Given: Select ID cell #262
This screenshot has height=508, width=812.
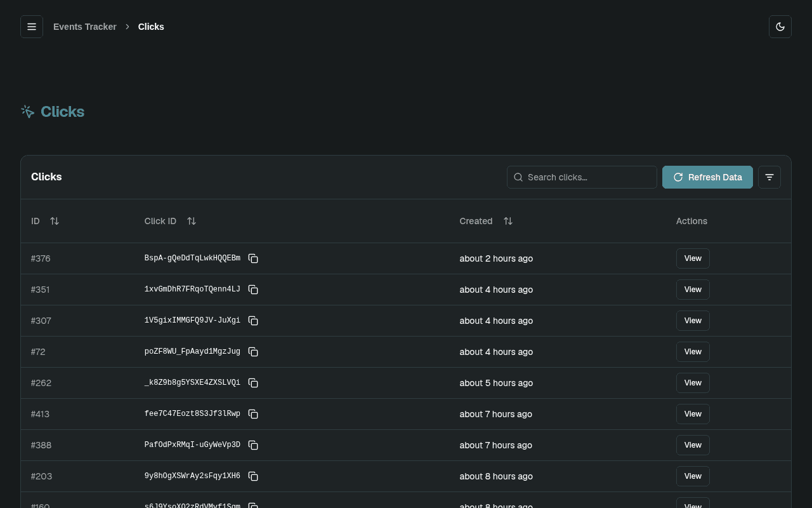Looking at the screenshot, I should coord(41,383).
